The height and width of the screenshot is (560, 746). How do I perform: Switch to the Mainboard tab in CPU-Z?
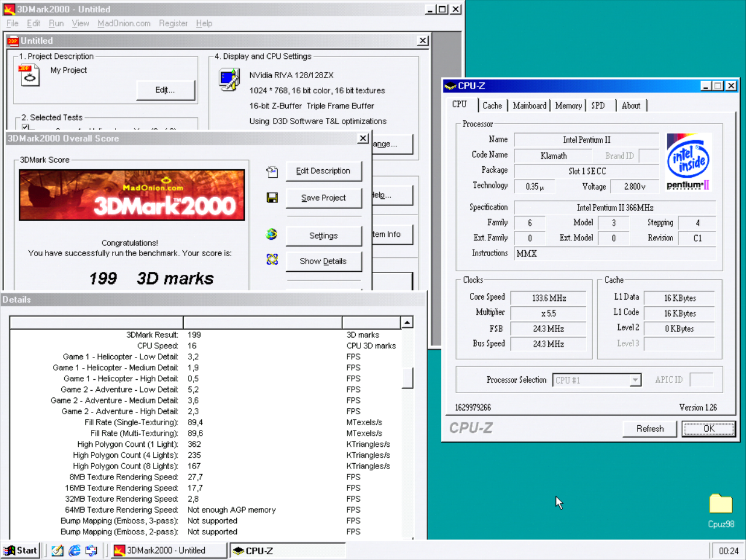pos(530,106)
